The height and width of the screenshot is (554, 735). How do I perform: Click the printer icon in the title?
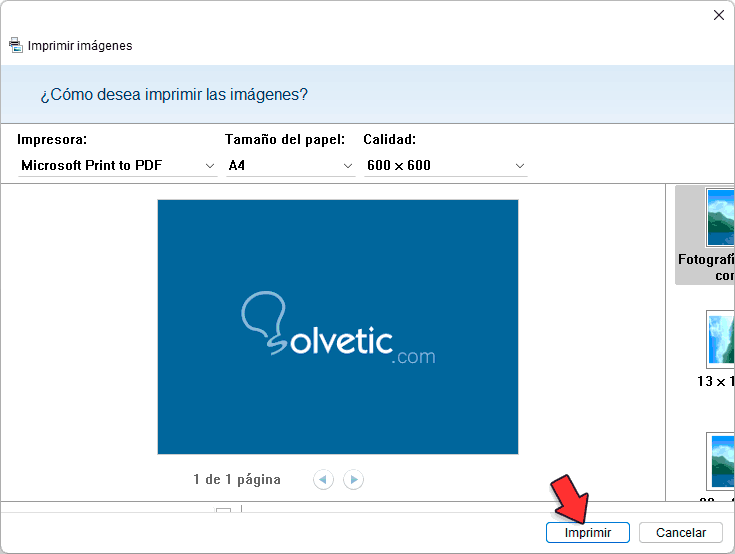tap(16, 45)
